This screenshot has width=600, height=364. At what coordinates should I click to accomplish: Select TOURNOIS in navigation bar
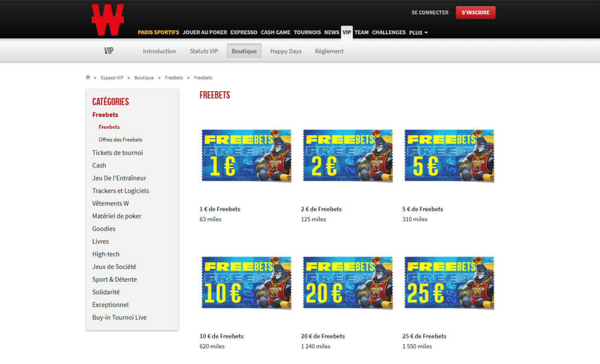click(307, 32)
